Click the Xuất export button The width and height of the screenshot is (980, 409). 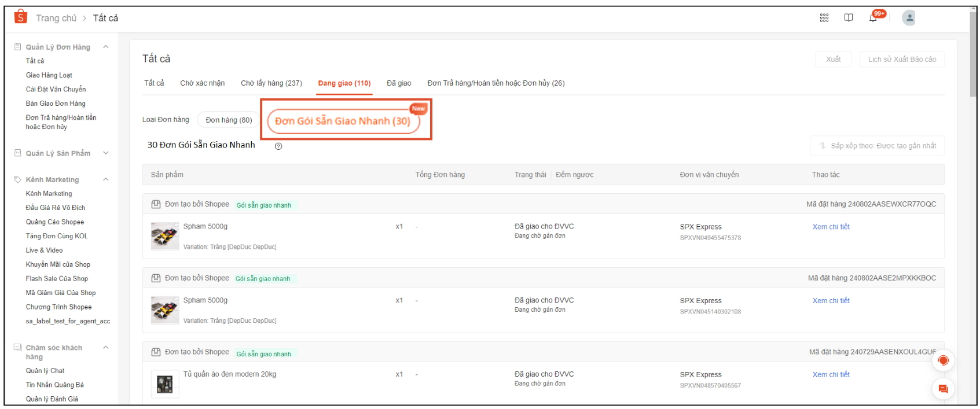coord(833,60)
